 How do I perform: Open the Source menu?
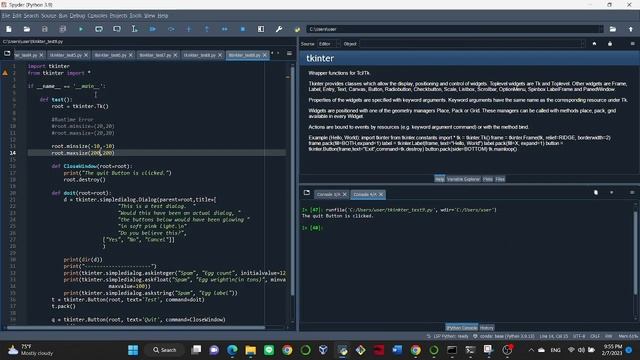pos(49,16)
